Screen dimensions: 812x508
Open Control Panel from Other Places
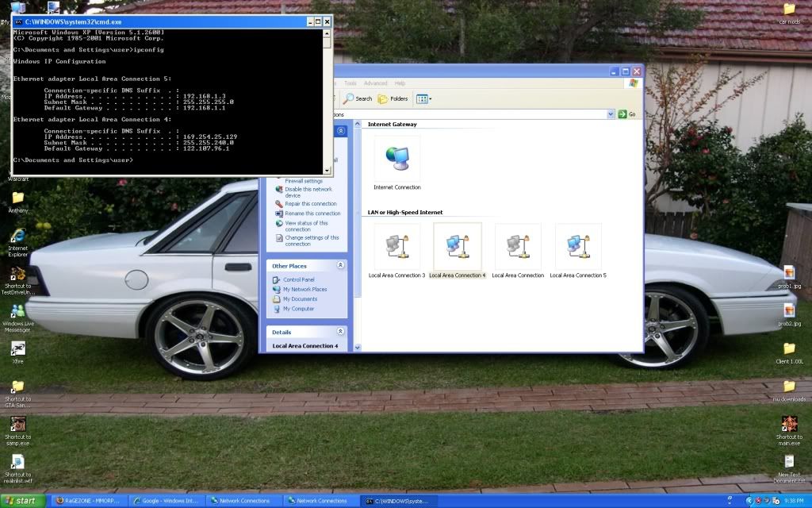coord(298,279)
